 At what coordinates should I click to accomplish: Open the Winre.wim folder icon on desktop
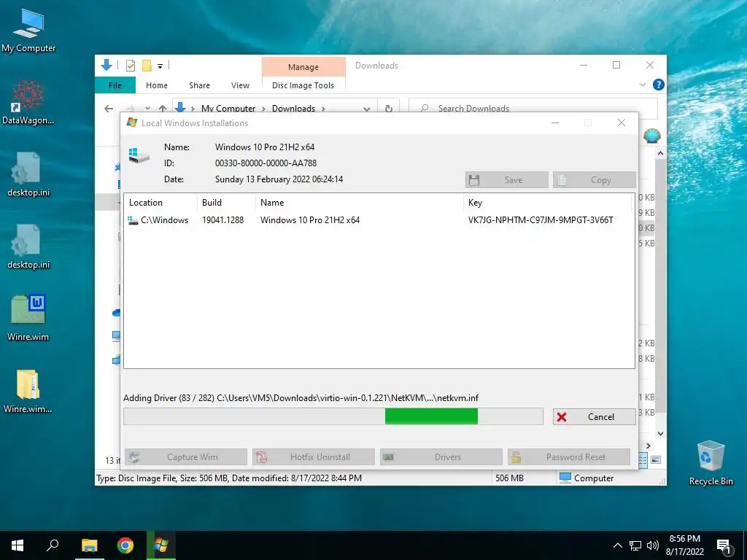tap(28, 391)
